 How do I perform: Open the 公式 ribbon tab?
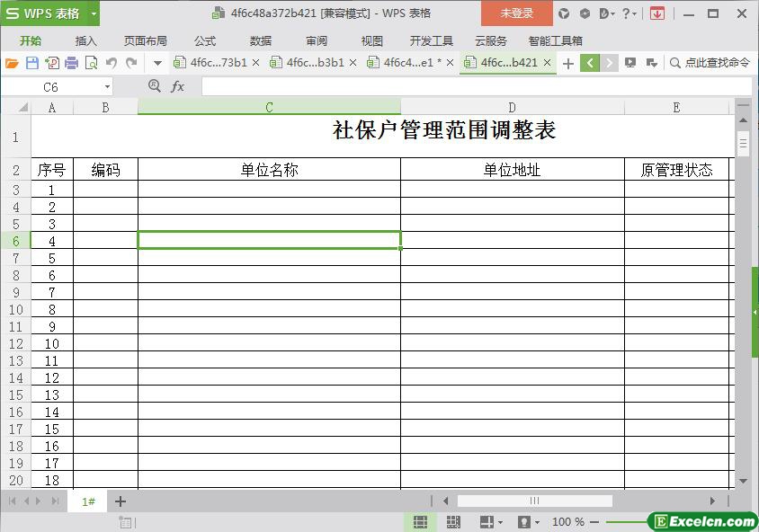tap(205, 41)
